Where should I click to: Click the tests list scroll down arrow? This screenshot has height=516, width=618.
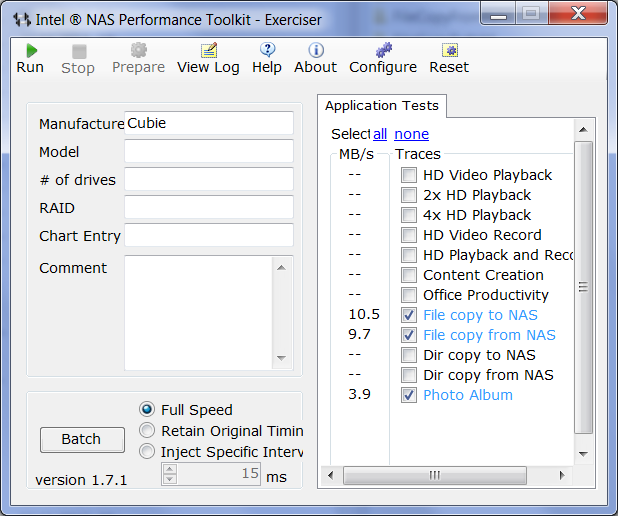pos(583,454)
